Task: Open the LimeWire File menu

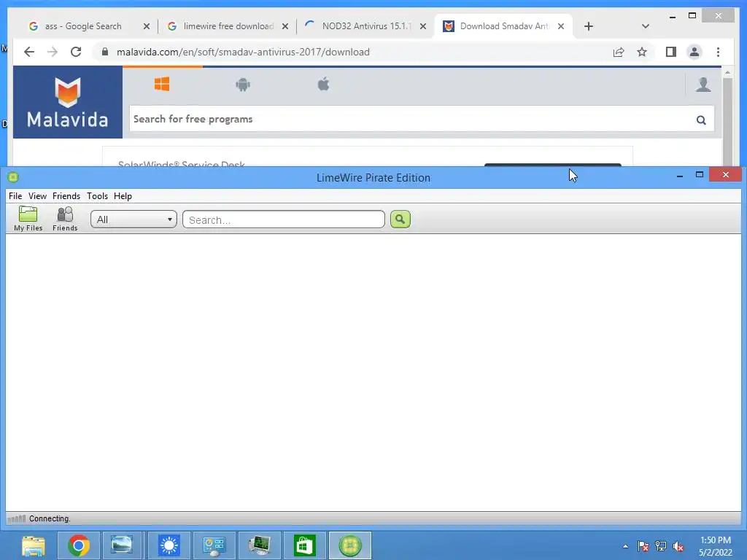Action: [x=15, y=196]
